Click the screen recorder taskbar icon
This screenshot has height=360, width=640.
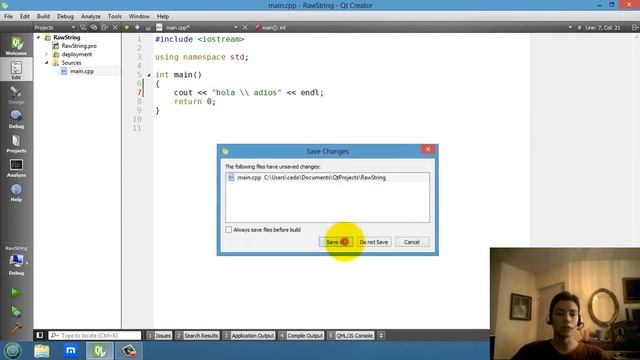click(x=129, y=351)
